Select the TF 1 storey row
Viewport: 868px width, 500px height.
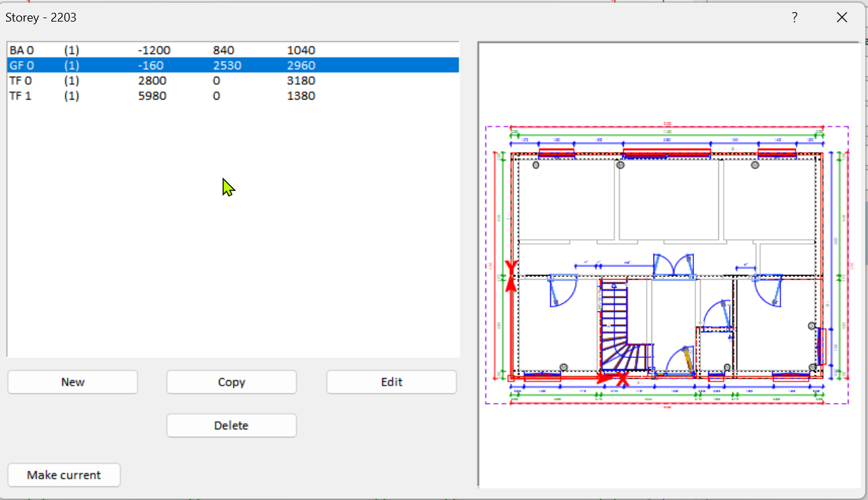[x=22, y=96]
